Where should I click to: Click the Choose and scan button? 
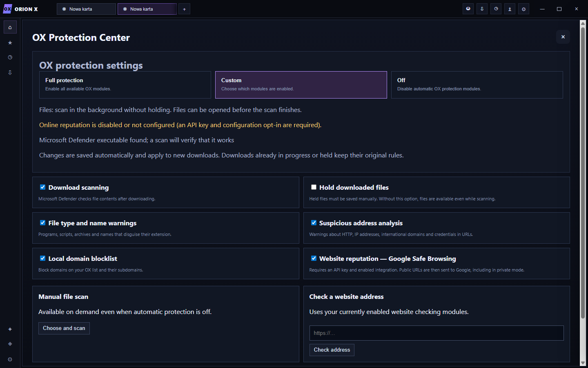coord(64,328)
